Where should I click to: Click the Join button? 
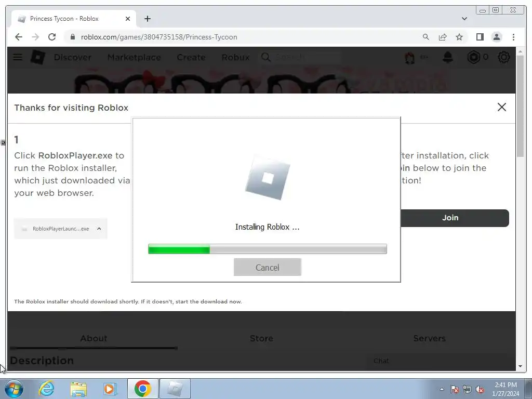455,218
